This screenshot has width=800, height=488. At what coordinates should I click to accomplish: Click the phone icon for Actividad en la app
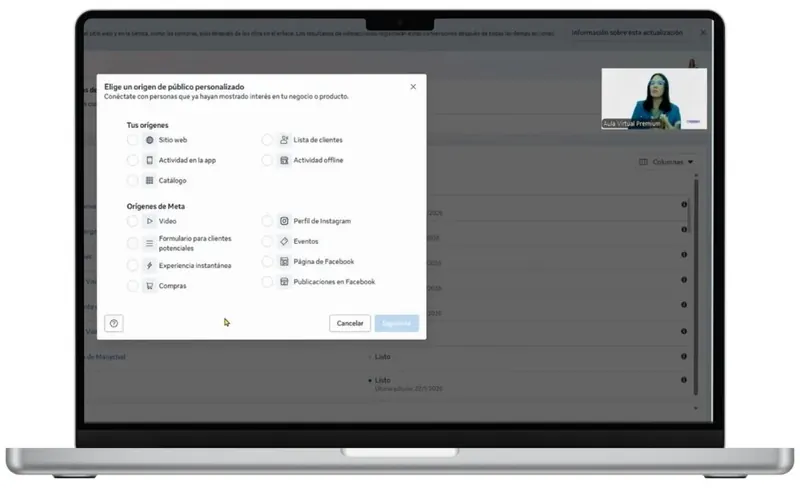149,160
